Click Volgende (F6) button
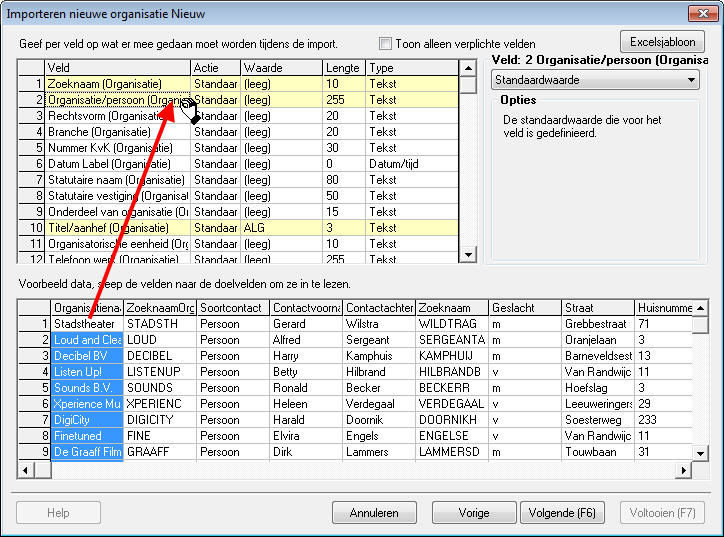Viewport: 724px width, 537px height. point(562,513)
